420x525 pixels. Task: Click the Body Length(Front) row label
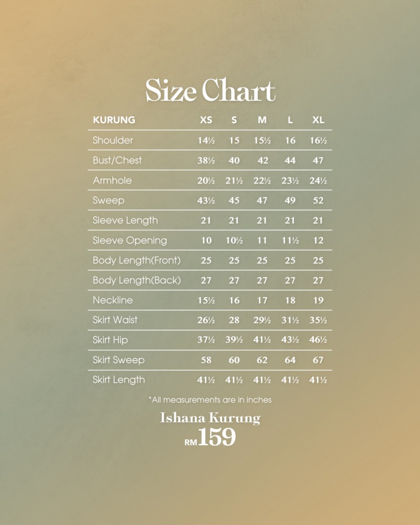pos(136,260)
